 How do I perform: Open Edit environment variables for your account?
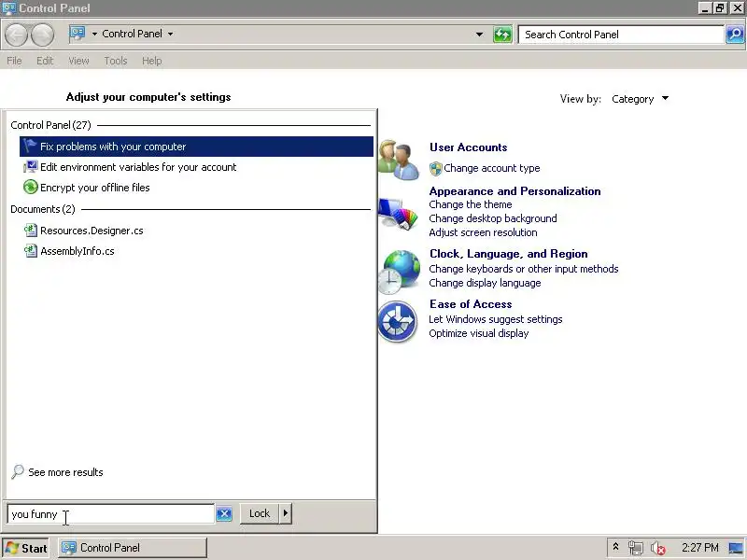coord(138,167)
